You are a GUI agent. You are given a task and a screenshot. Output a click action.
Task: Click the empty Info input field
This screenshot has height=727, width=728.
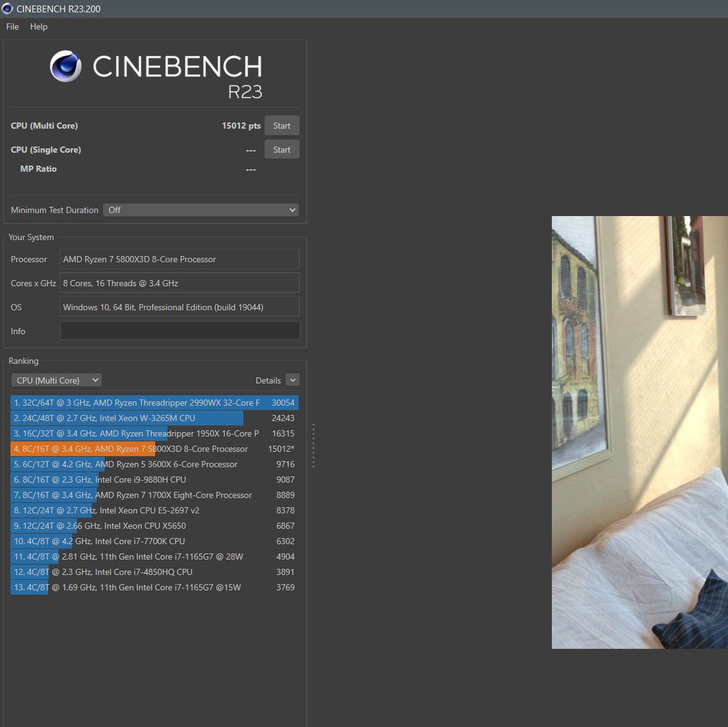180,331
